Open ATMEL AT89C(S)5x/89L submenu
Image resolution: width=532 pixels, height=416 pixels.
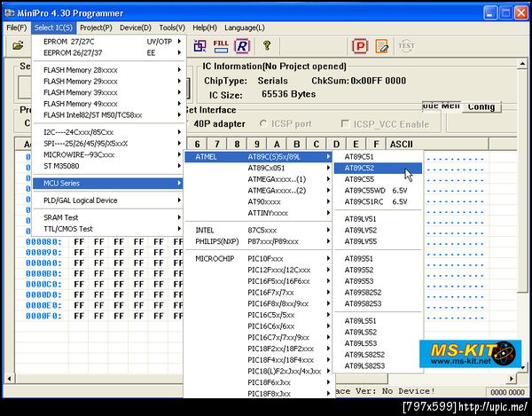[x=258, y=156]
